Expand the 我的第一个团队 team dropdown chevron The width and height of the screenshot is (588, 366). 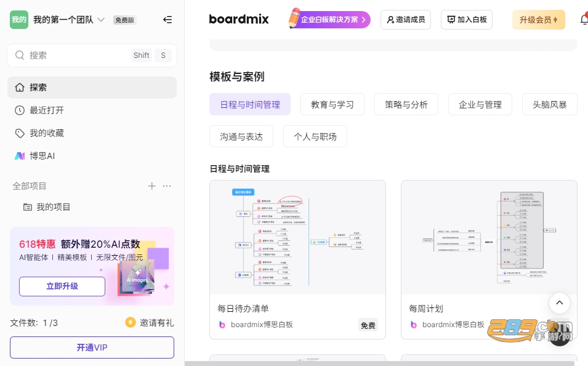pos(101,20)
